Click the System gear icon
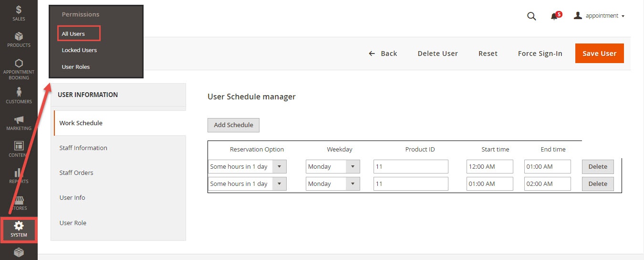The width and height of the screenshot is (644, 260). [x=19, y=226]
